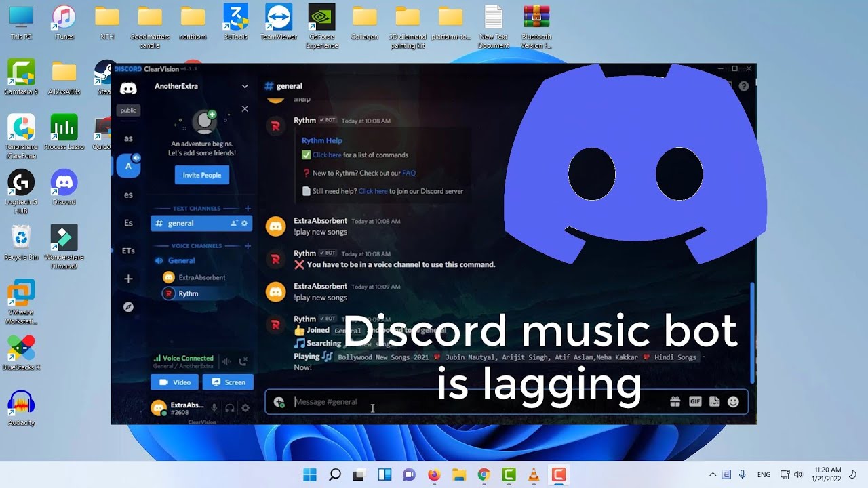Screen dimensions: 868x488
Task: Add a server with the plus icon
Action: (x=128, y=279)
